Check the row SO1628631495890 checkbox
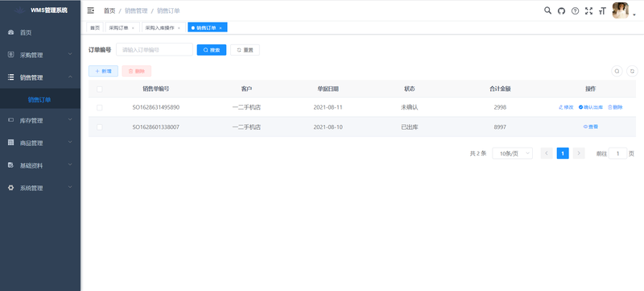 pyautogui.click(x=99, y=108)
